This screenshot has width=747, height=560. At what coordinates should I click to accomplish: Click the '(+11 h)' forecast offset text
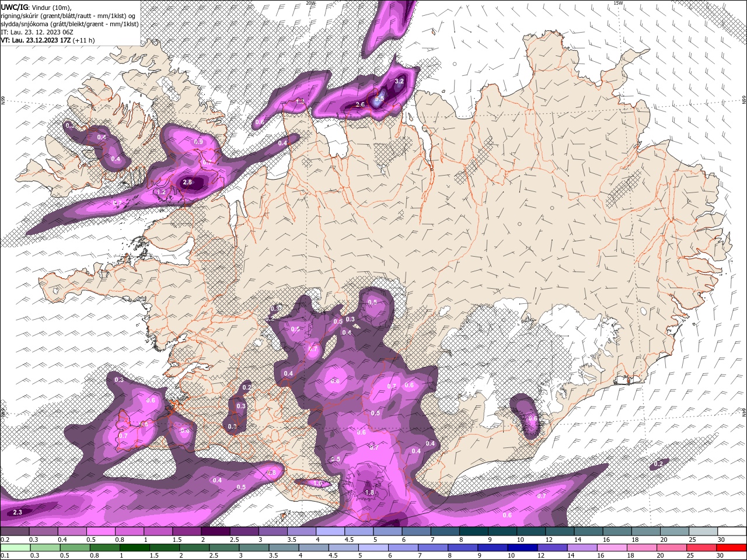pos(84,40)
